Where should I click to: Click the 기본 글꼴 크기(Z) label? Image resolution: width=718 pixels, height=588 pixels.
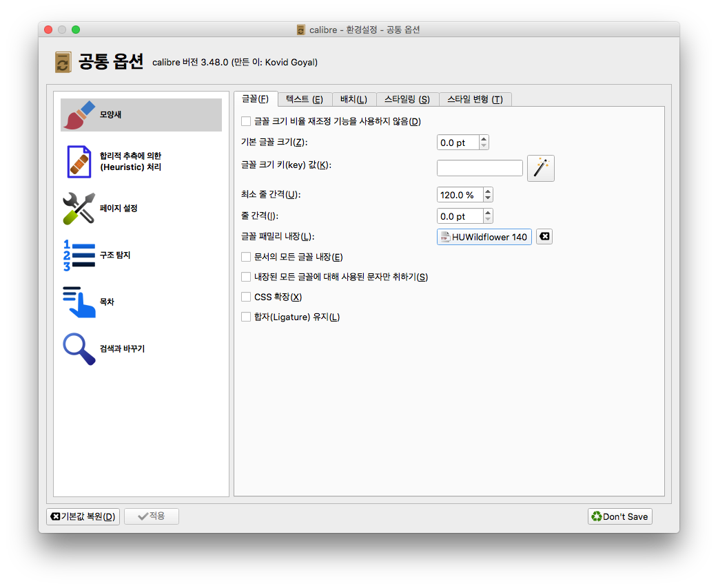point(274,143)
